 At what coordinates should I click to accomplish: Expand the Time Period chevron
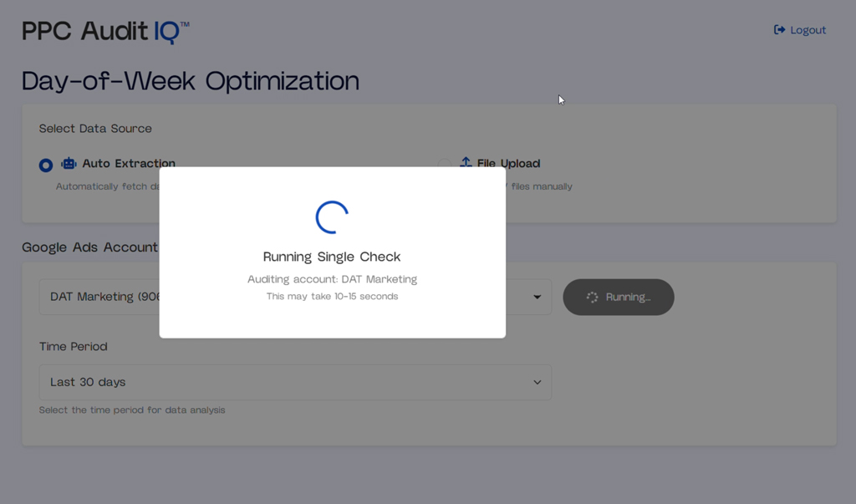(537, 382)
